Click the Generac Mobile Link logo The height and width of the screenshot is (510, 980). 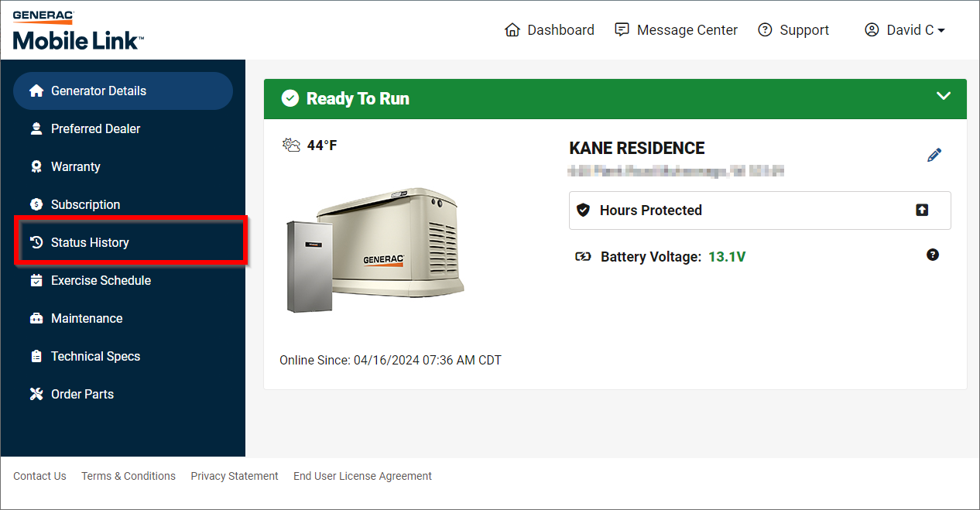pos(77,31)
